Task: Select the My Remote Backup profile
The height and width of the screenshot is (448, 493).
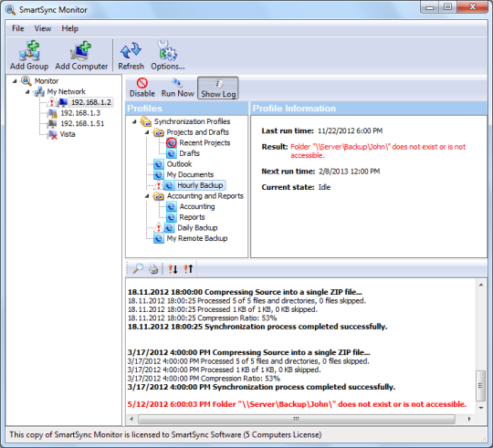Action: click(x=197, y=239)
